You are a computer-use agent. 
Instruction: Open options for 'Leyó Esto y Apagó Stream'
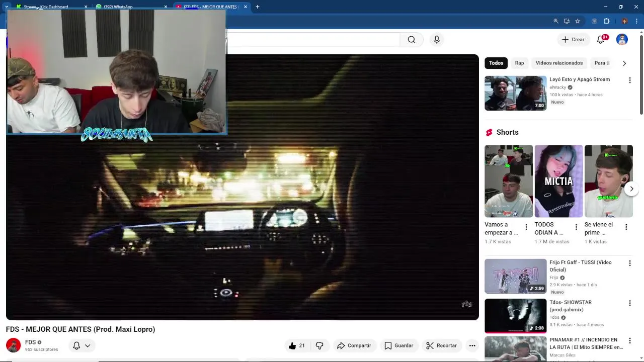[x=629, y=80]
